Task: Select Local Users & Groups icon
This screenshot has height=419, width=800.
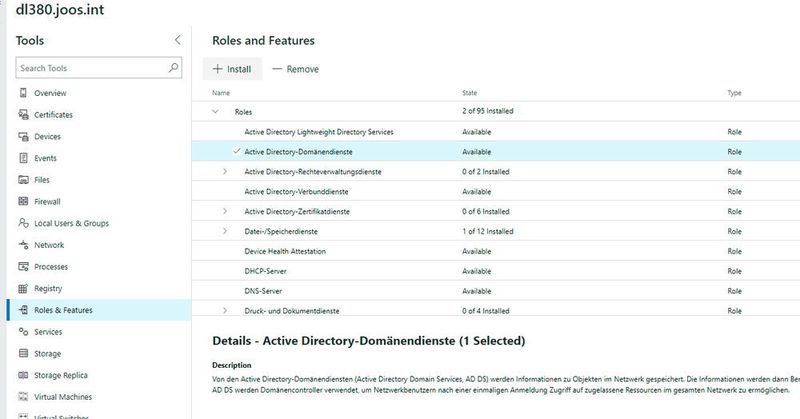Action: (23, 223)
